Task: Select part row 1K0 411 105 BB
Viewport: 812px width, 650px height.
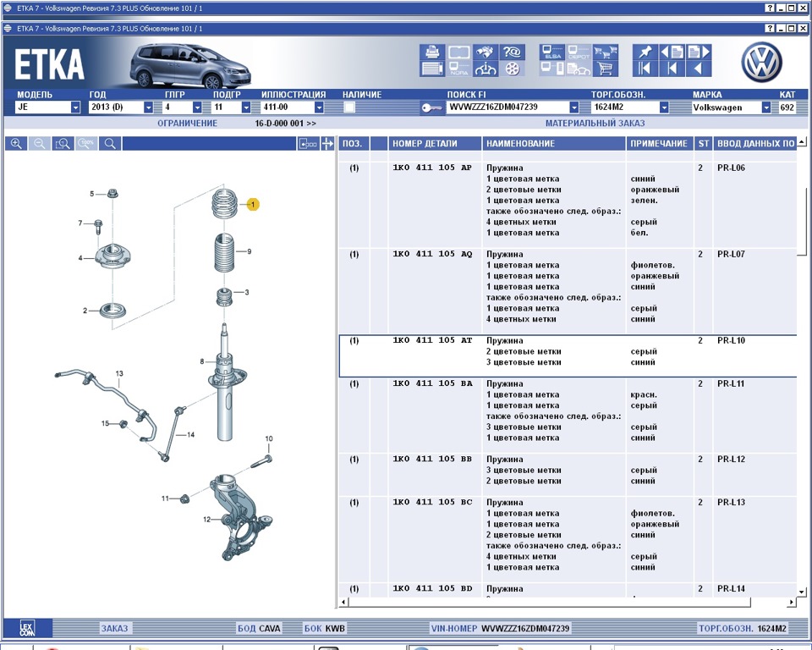Action: click(x=568, y=474)
